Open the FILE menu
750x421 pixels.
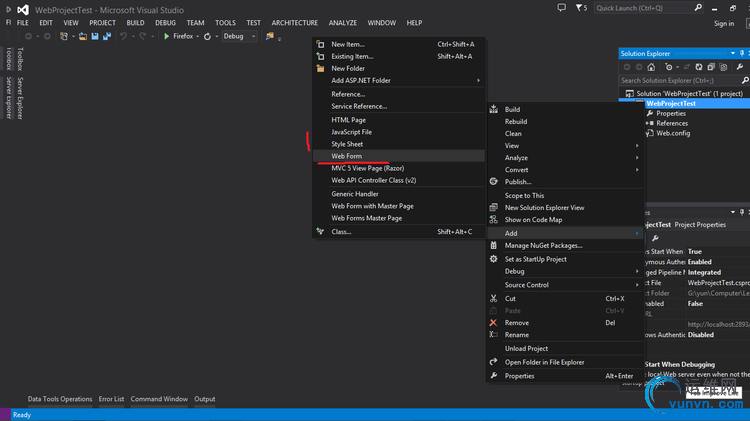click(x=22, y=22)
